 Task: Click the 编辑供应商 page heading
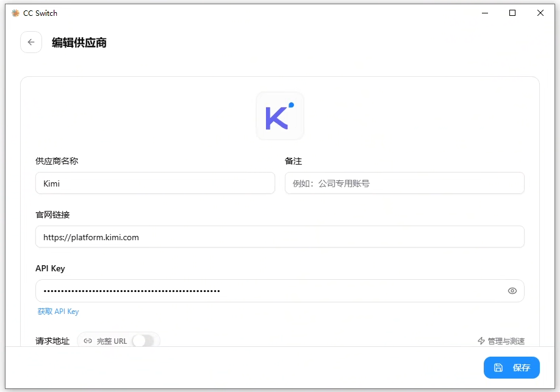pyautogui.click(x=79, y=43)
